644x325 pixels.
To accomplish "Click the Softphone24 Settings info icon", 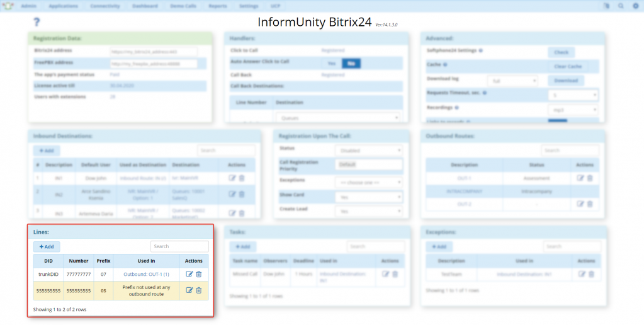I will pos(480,50).
